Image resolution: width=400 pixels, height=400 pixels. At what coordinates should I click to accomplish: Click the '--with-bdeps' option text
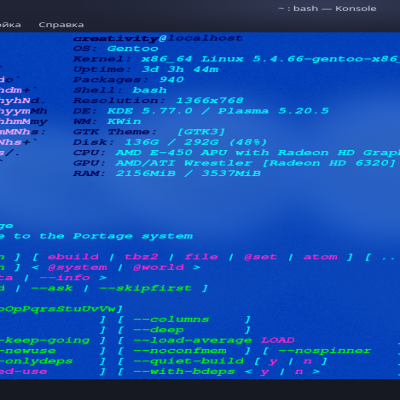184,371
